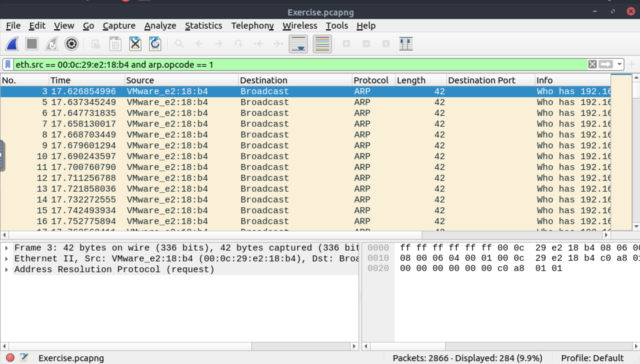Apply the display filter arrow
This screenshot has width=640, height=364.
[x=606, y=65]
